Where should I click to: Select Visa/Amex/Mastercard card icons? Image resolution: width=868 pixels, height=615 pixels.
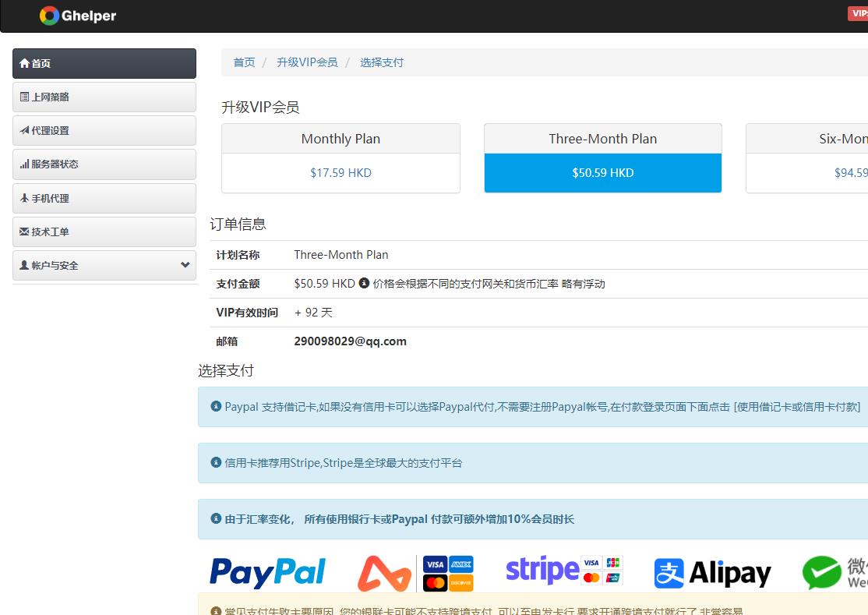[448, 574]
